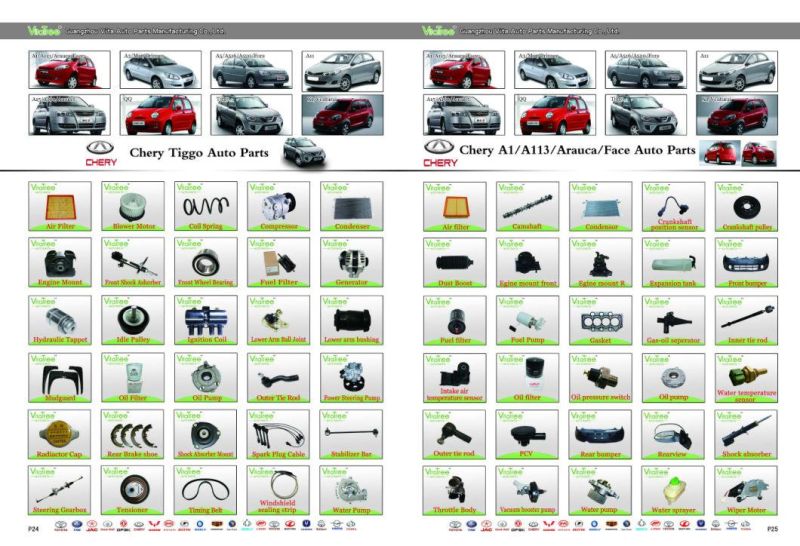Open the Engine mount front card
The image size is (800, 546).
tap(528, 263)
